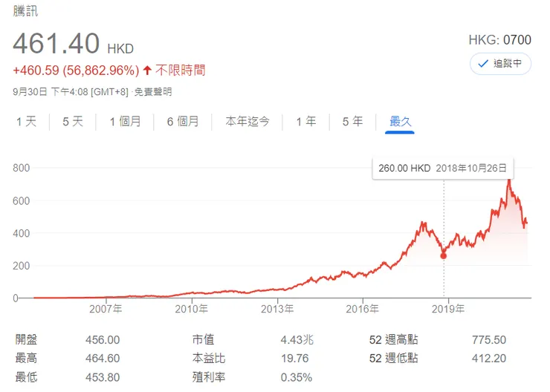Click the 400 y-axis label
550x392 pixels.
tap(21, 233)
